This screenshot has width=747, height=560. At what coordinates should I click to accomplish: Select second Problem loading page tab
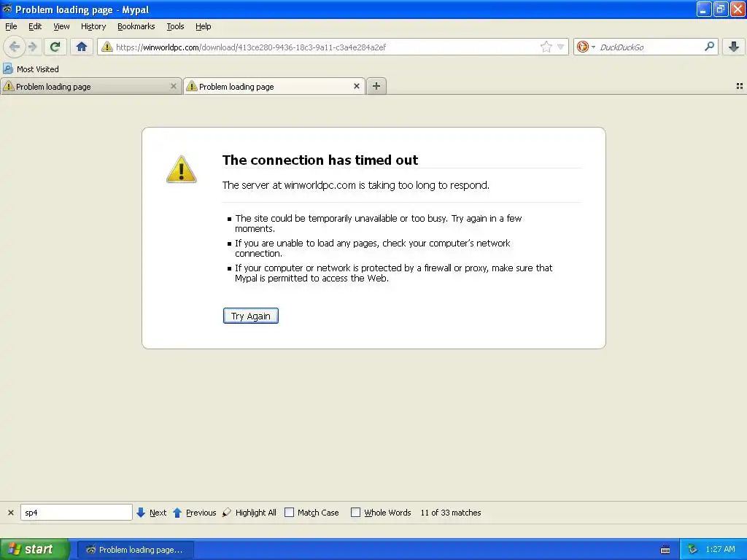(x=274, y=86)
